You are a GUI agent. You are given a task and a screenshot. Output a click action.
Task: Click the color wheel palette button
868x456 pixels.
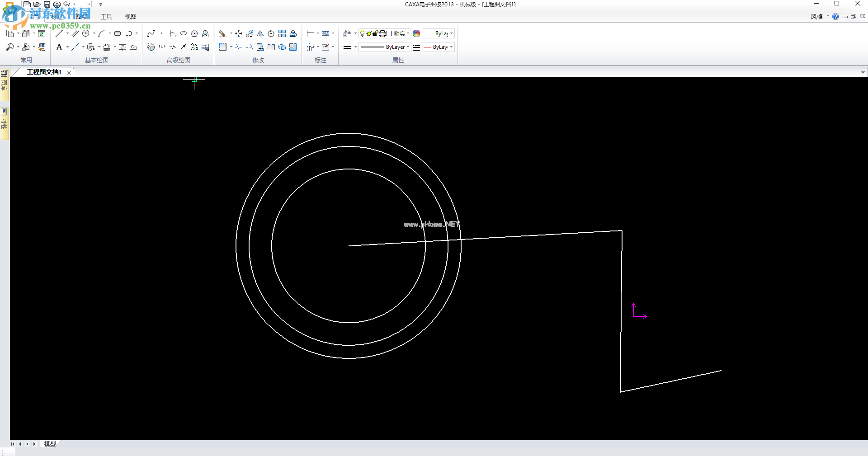416,33
